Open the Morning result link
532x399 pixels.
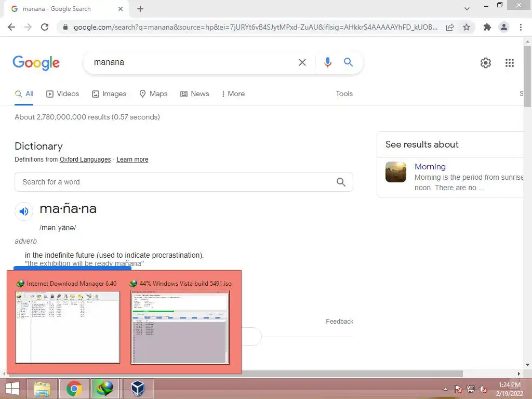tap(430, 167)
